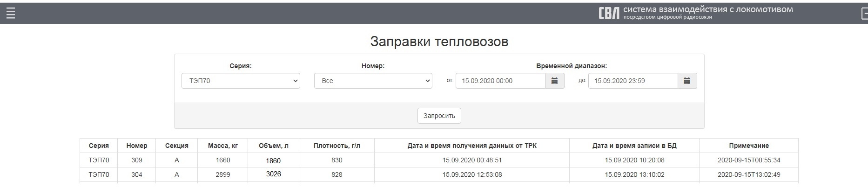Click the start date field 15.09.2020 00:00
Viewport: 868px width, 195px height.
click(500, 81)
